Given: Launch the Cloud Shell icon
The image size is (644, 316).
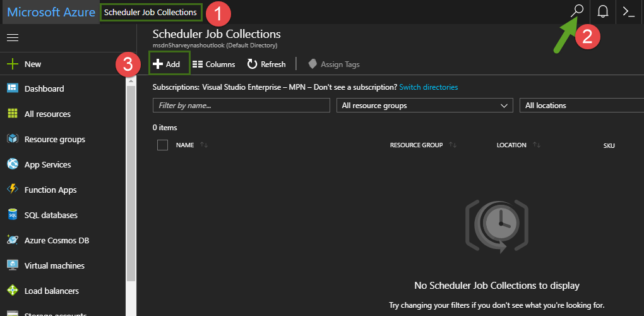Looking at the screenshot, I should [x=628, y=11].
